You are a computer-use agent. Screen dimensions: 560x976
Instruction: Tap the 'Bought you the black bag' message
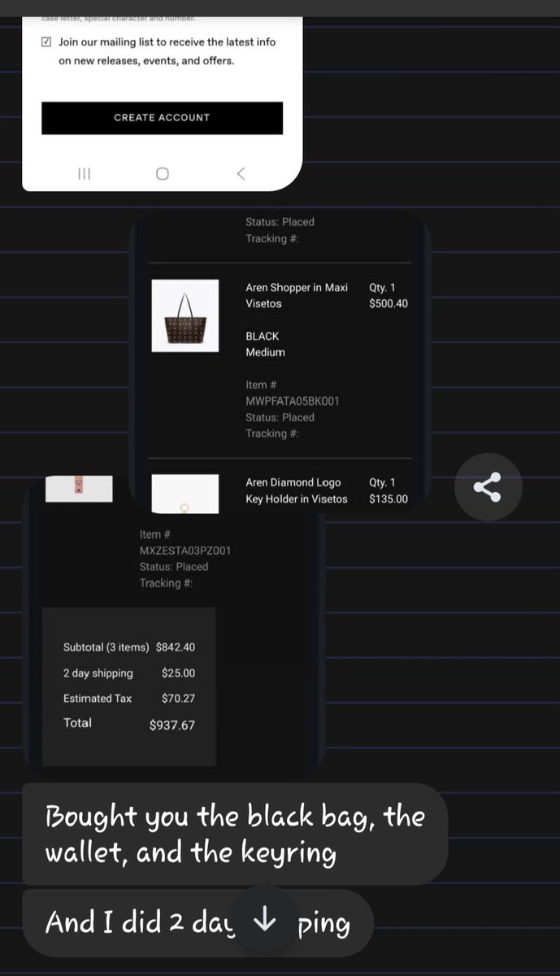235,834
